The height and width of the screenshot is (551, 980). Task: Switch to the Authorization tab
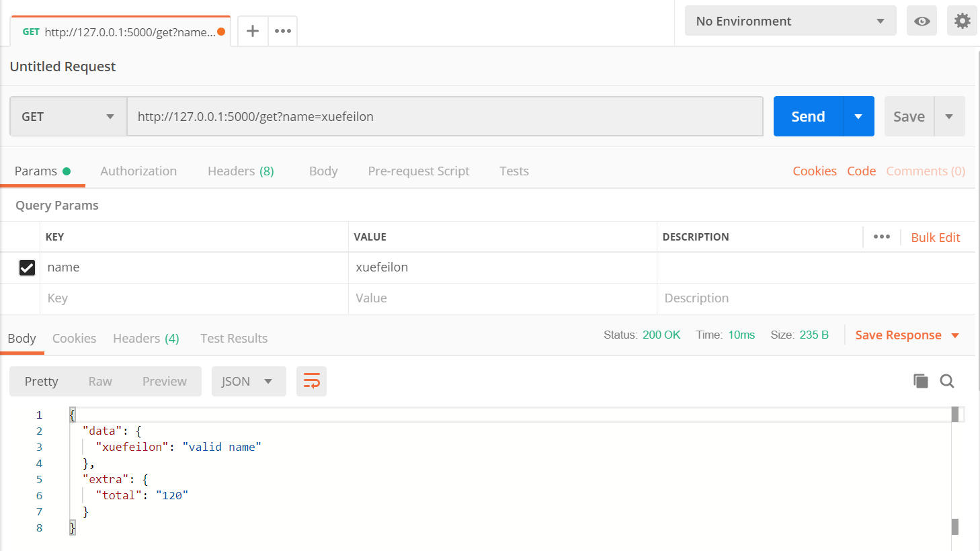[138, 171]
